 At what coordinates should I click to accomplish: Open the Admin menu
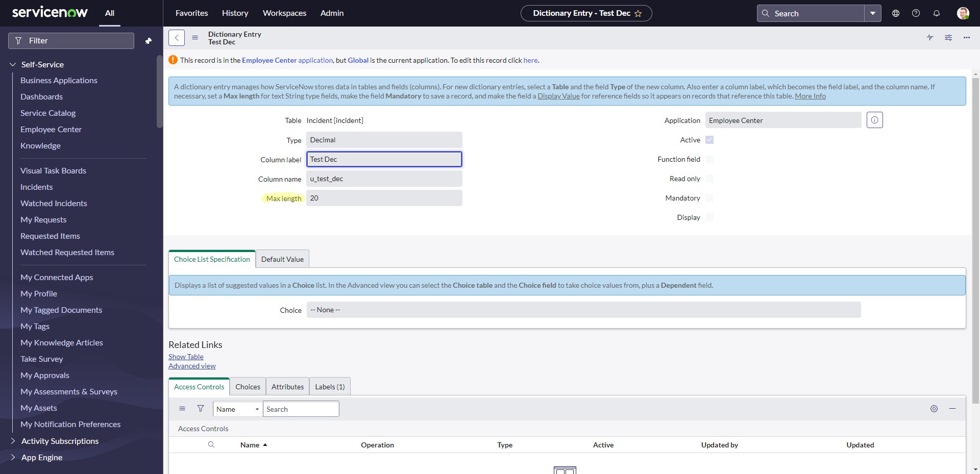pyautogui.click(x=332, y=13)
